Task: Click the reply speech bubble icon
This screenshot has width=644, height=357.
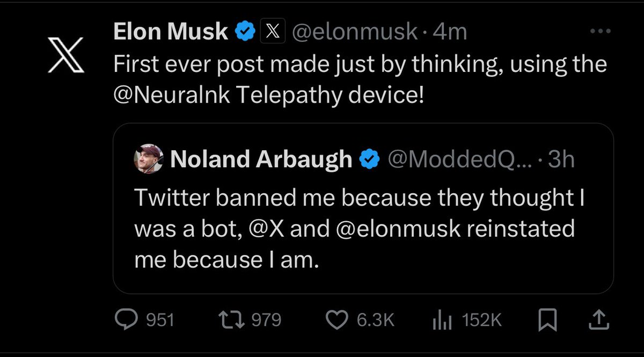Action: pyautogui.click(x=128, y=320)
